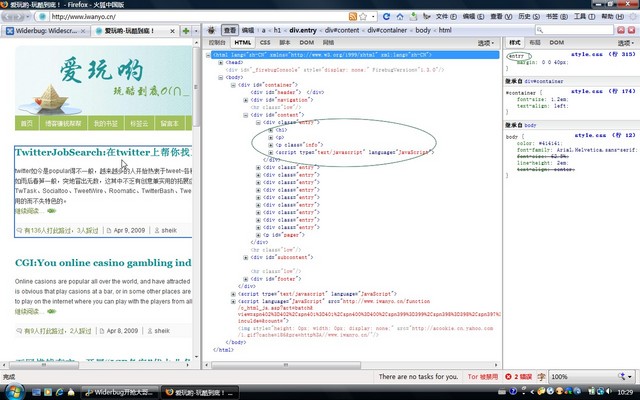Open the TwitterJobSearch article title link
Image resolution: width=640 pixels, height=400 pixels.
pos(103,152)
